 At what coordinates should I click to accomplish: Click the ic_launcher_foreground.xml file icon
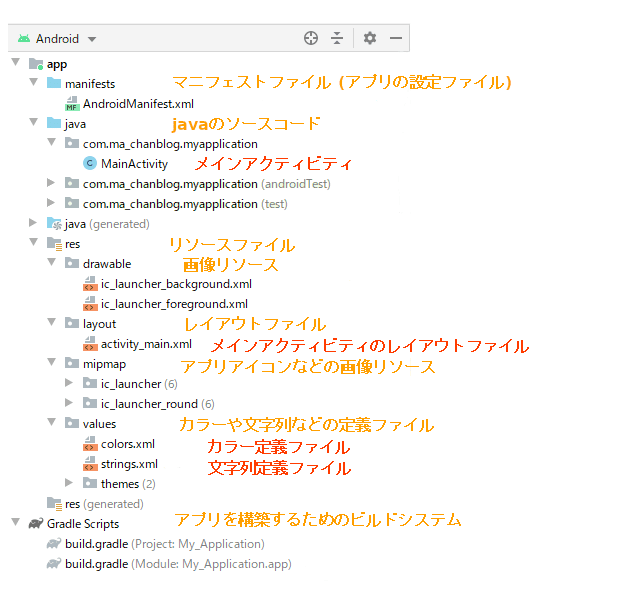[90, 303]
